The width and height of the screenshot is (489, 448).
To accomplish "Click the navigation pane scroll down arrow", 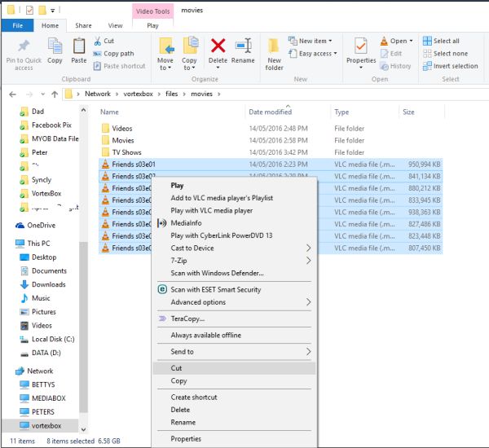I will coord(83,429).
